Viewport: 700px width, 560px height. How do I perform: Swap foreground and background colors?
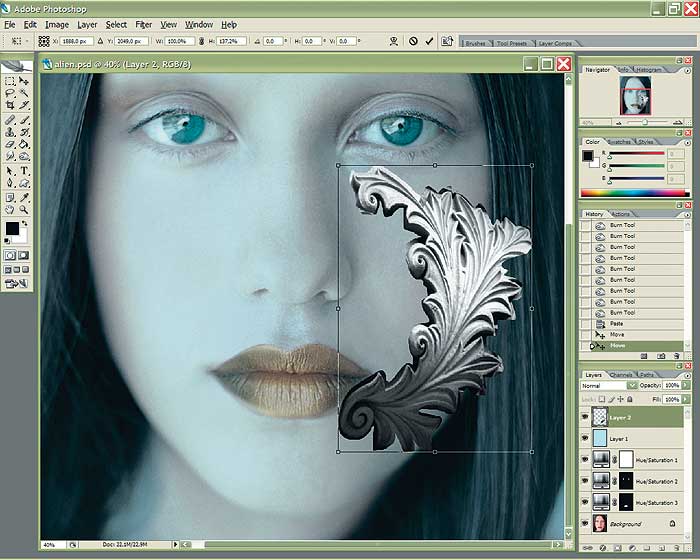[25, 223]
